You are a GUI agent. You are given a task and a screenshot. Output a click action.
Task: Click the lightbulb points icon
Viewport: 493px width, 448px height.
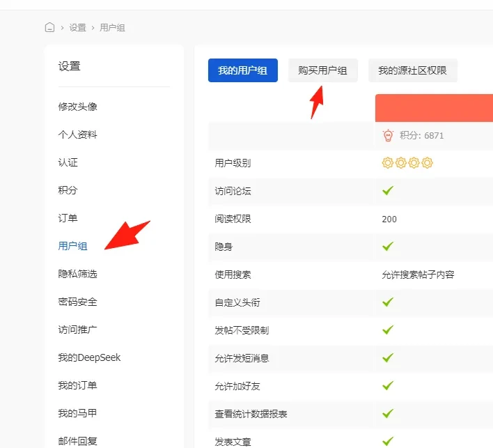[388, 135]
